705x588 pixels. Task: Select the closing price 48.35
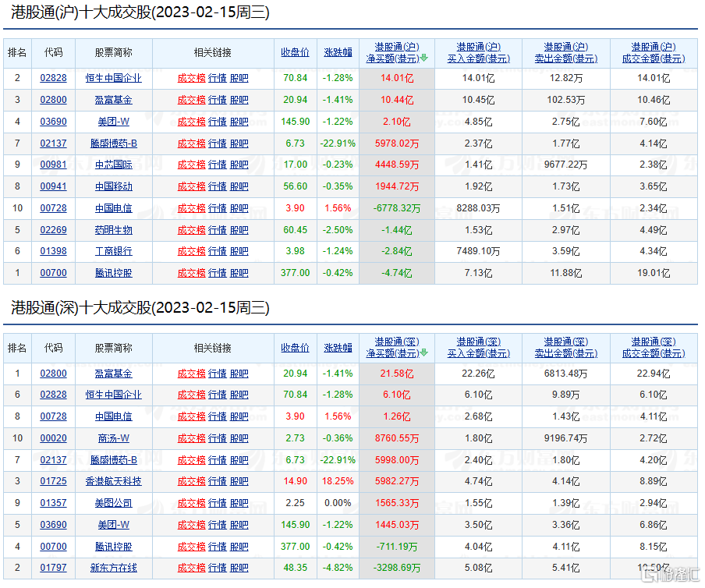[295, 568]
